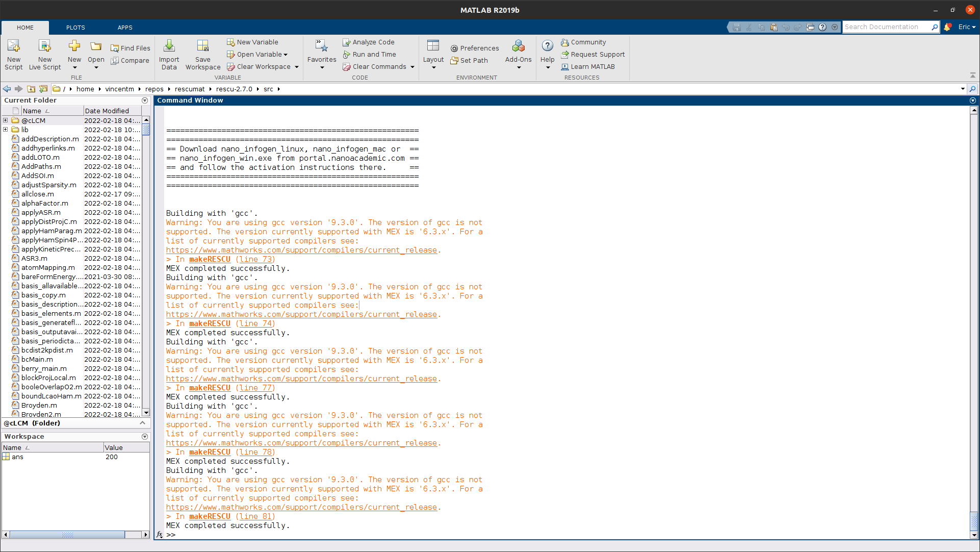Click Run and Time
The height and width of the screenshot is (552, 980).
tap(369, 54)
